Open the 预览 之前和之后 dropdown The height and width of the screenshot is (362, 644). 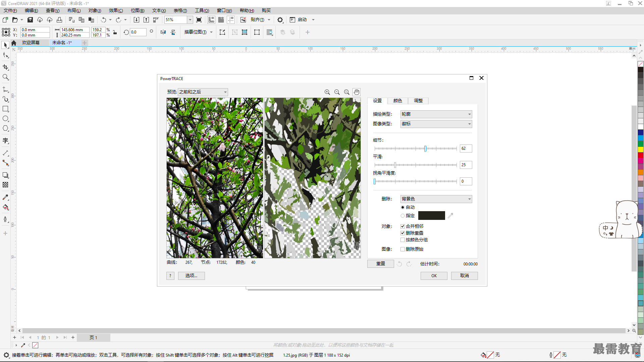click(x=203, y=92)
